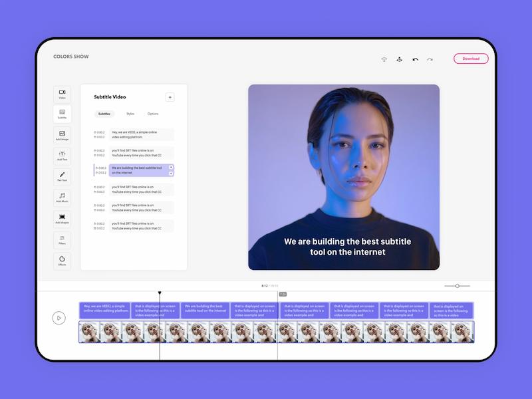
Task: Choose the Add Text tool
Action: click(x=62, y=156)
